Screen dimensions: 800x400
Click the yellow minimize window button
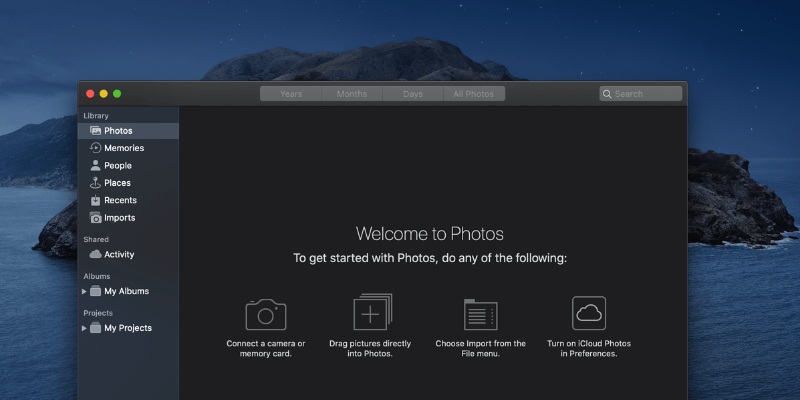(x=104, y=94)
